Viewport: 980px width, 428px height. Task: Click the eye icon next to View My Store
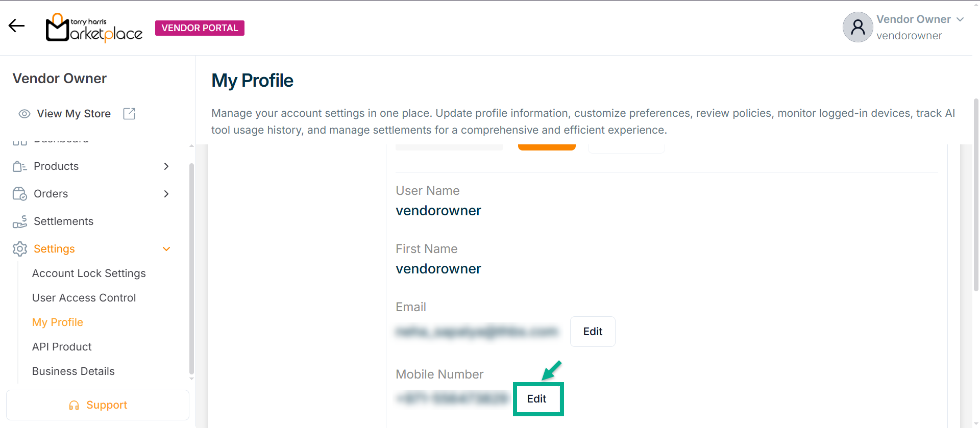coord(24,114)
